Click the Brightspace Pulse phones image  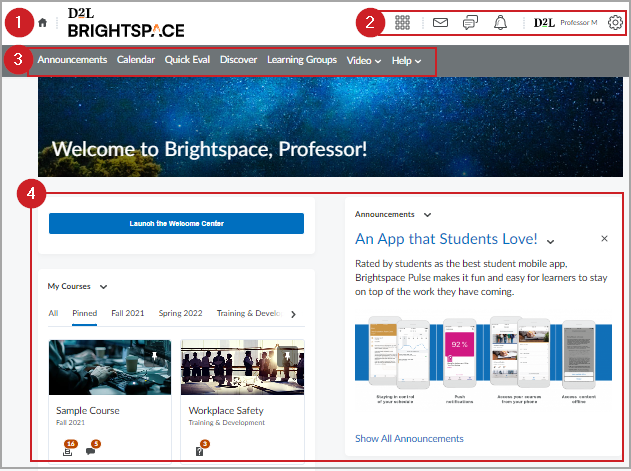coord(483,359)
